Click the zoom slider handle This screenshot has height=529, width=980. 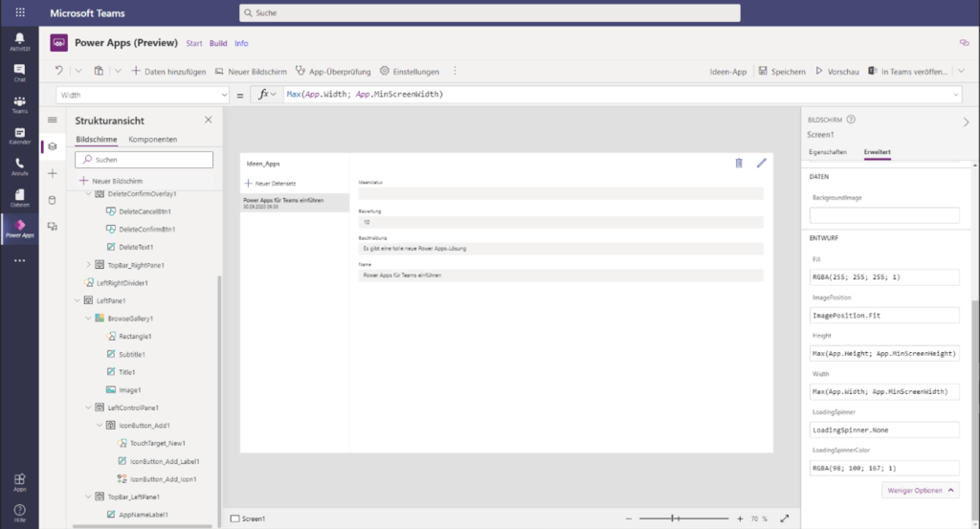[x=673, y=518]
